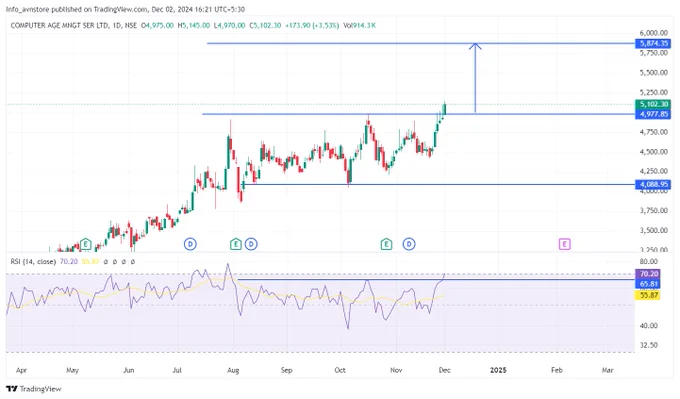Viewport: 680px width, 399px height.
Task: Open the earnings E marker in late October
Action: (386, 244)
